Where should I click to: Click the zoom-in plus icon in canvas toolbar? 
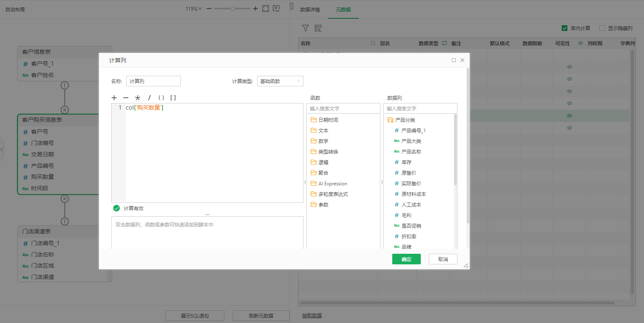tap(255, 9)
